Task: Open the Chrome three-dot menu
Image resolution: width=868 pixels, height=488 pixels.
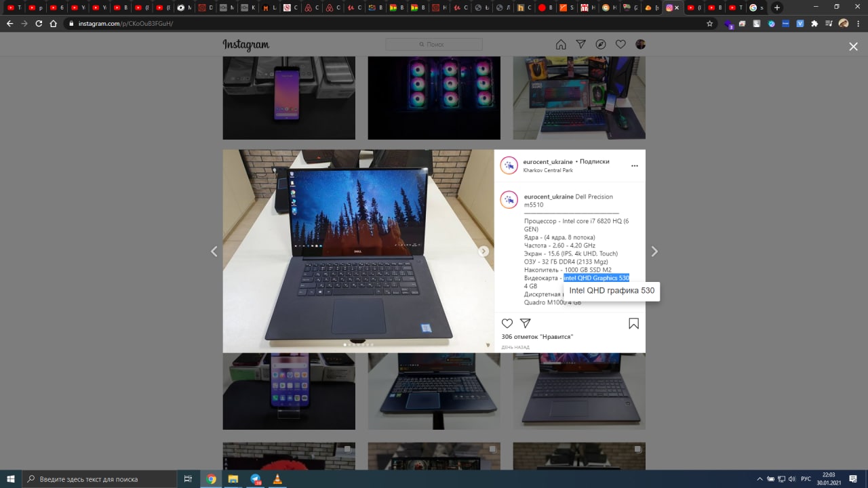Action: (858, 23)
